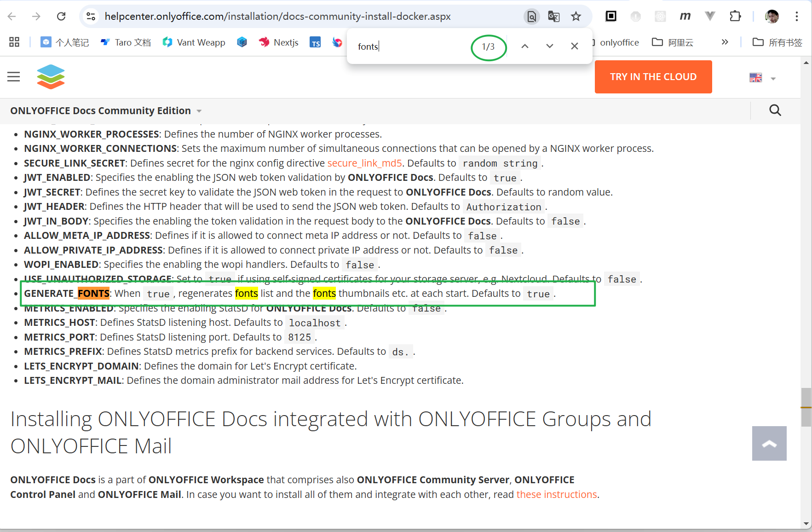Click the 'Installing ONLYOFFICE Docs integrated' heading
This screenshot has height=532, width=812.
[331, 433]
